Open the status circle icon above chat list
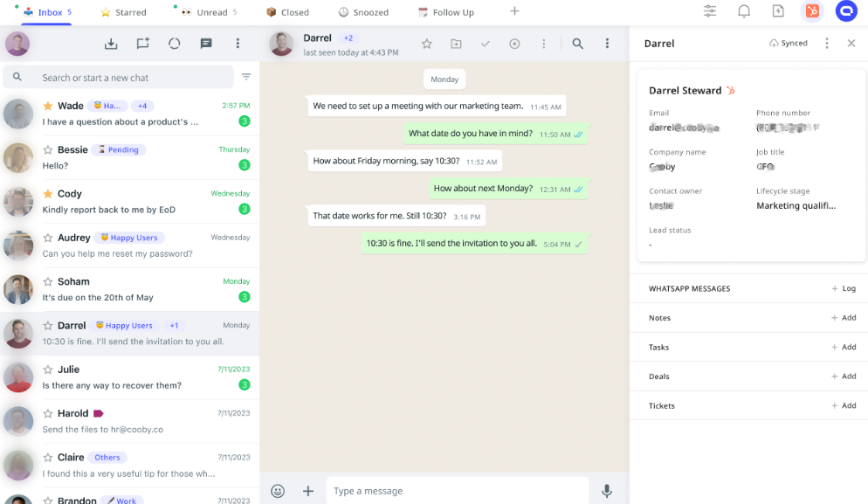 tap(175, 44)
